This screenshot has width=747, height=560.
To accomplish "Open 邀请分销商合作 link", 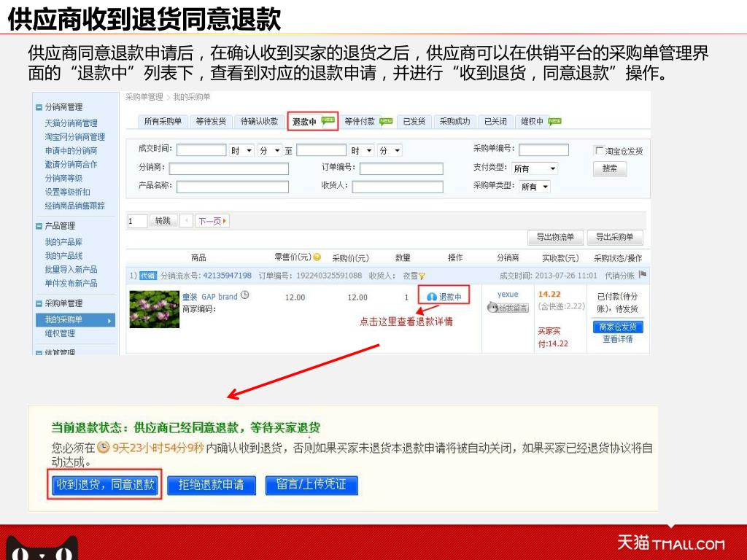I will coord(71,164).
